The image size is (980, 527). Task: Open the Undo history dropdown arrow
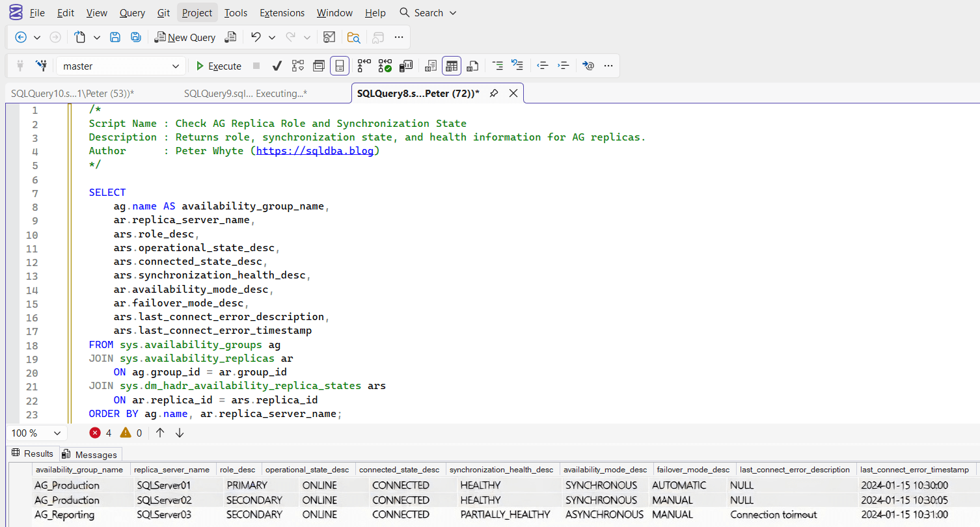coord(272,38)
